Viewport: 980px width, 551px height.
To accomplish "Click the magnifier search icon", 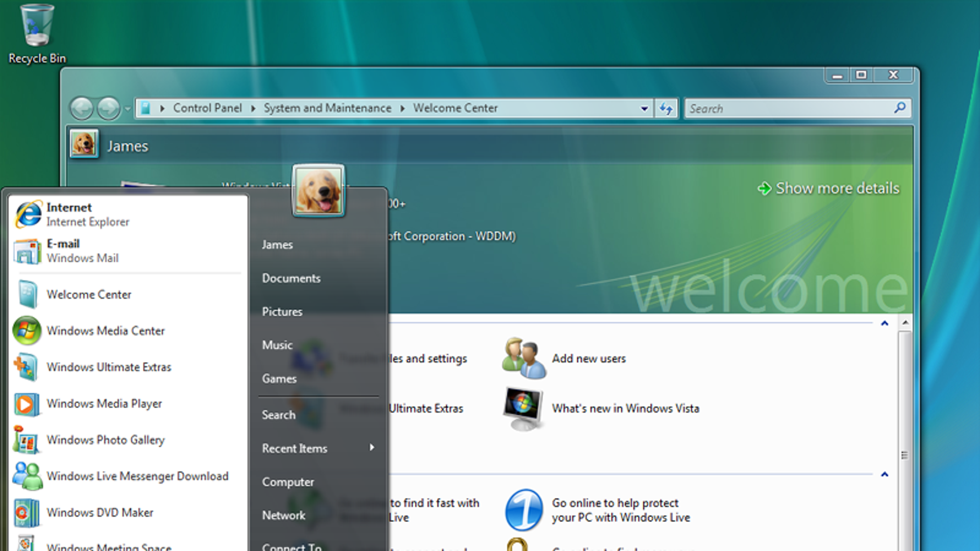I will coord(900,108).
